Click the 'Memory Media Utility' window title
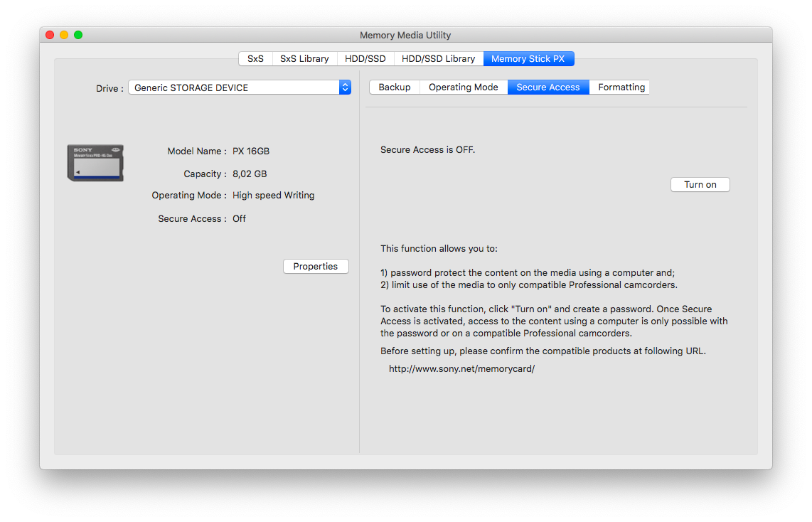 (405, 36)
